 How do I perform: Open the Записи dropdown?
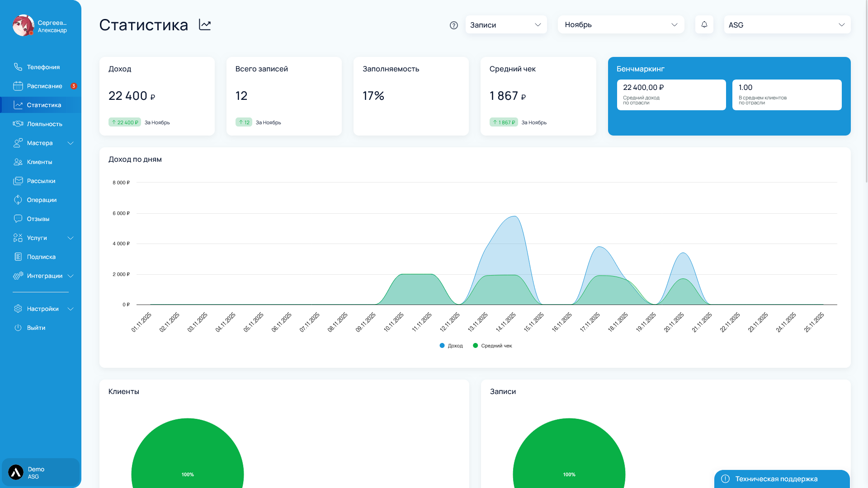point(506,25)
